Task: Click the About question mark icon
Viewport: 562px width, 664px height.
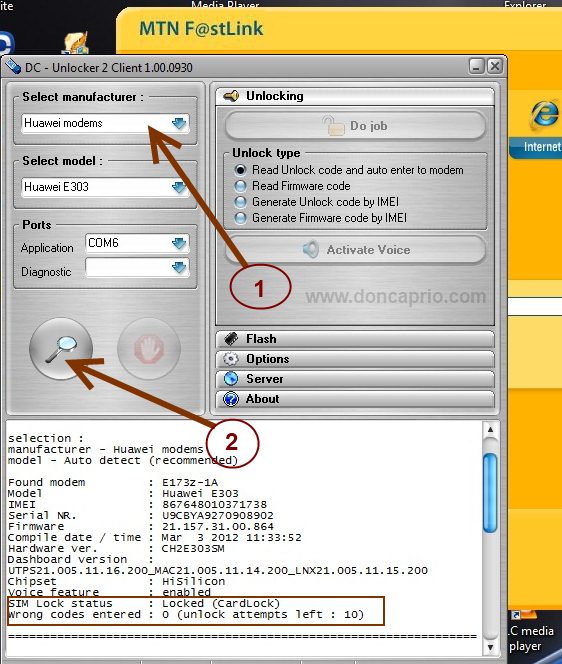Action: pos(231,399)
